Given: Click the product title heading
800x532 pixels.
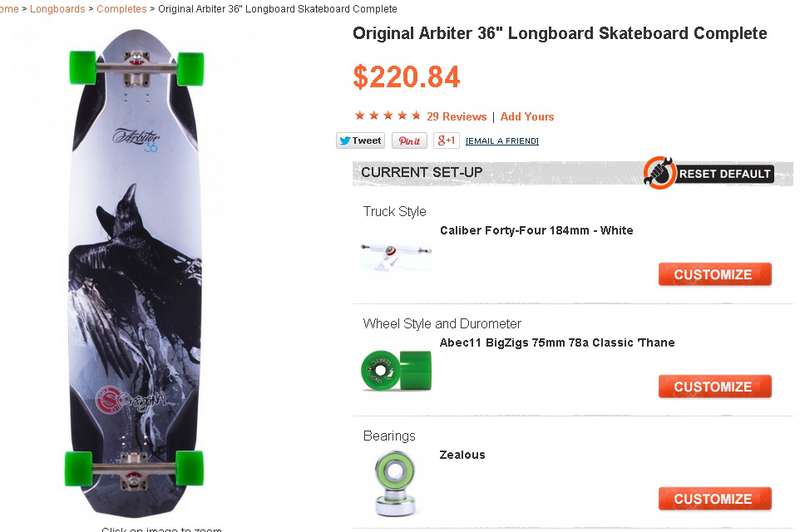Looking at the screenshot, I should 560,33.
